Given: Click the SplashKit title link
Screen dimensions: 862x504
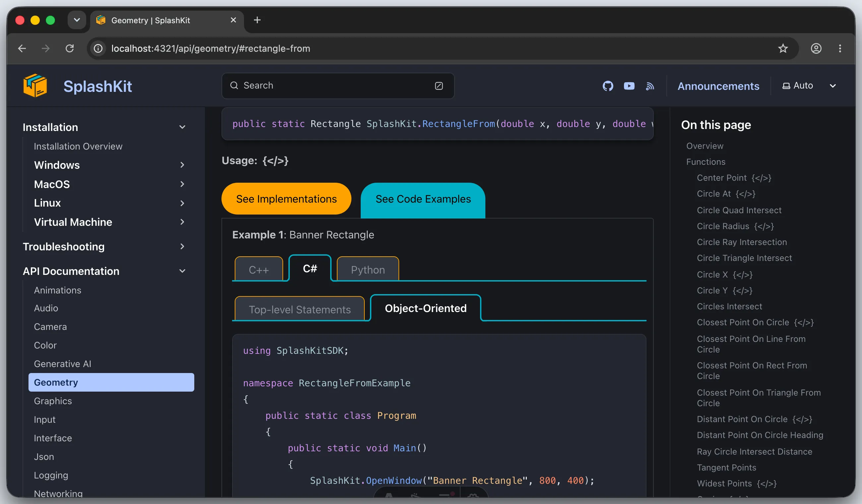Looking at the screenshot, I should (97, 86).
